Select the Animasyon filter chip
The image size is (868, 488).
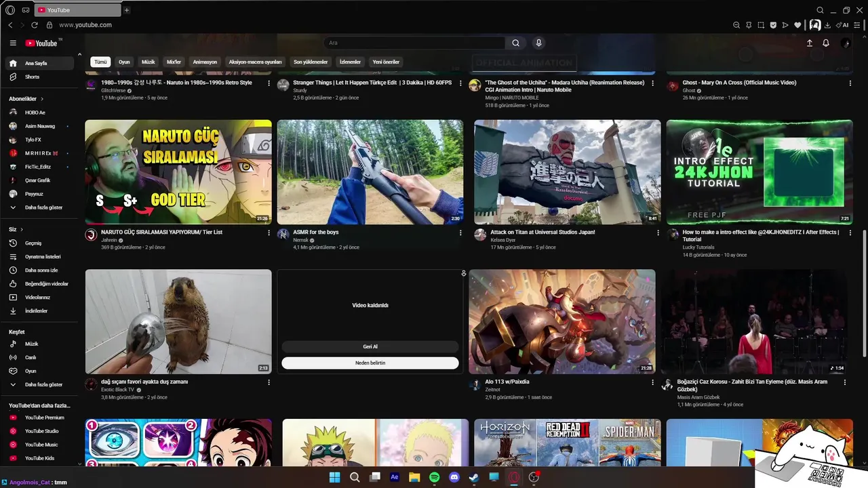(205, 62)
